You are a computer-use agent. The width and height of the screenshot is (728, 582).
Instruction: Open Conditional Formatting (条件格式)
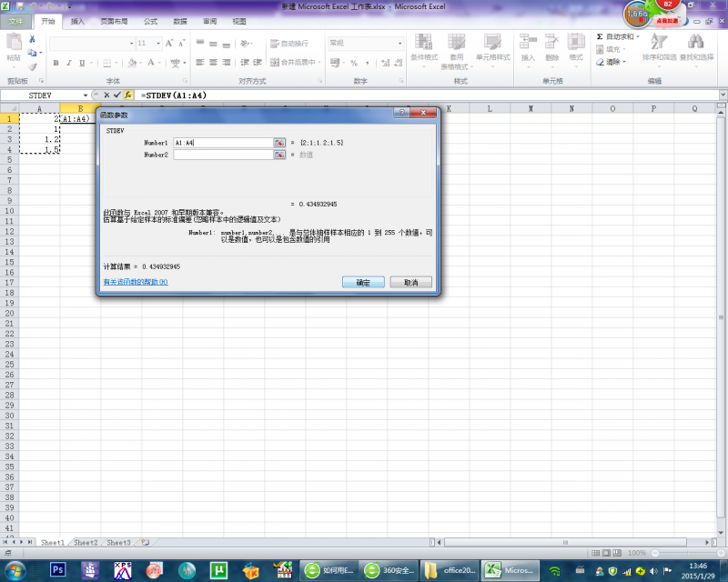[x=424, y=51]
